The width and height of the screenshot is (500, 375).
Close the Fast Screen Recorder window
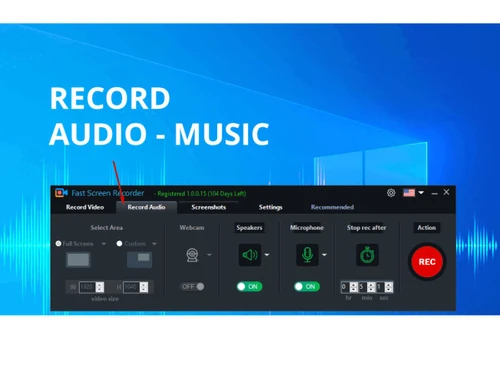447,192
